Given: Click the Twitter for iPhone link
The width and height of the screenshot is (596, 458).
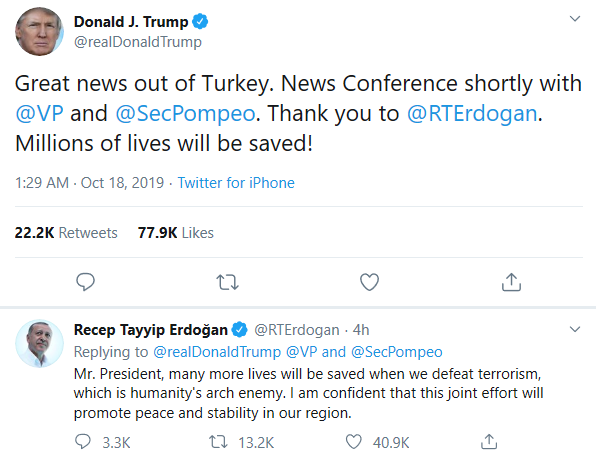Looking at the screenshot, I should (236, 183).
